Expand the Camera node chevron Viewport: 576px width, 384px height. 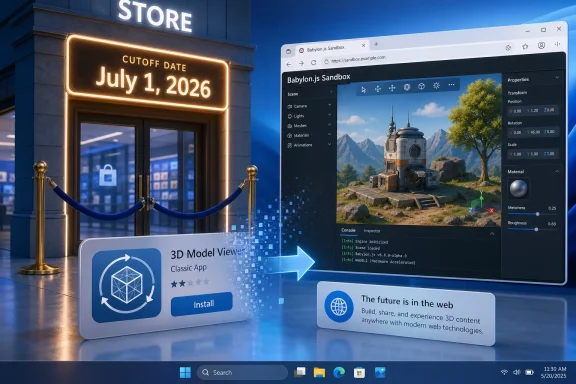(x=330, y=105)
